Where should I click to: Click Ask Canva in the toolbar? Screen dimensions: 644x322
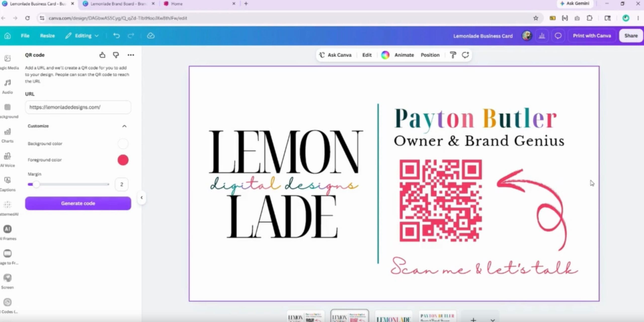(335, 55)
